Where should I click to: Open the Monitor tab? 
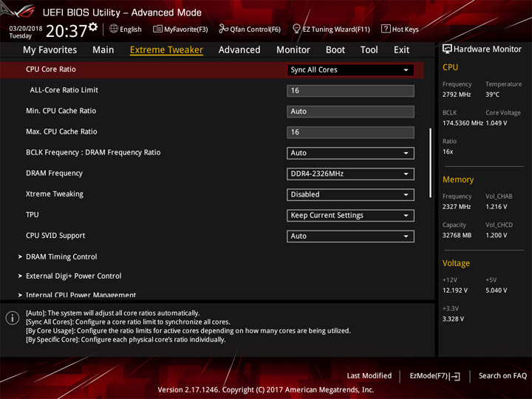click(x=293, y=50)
